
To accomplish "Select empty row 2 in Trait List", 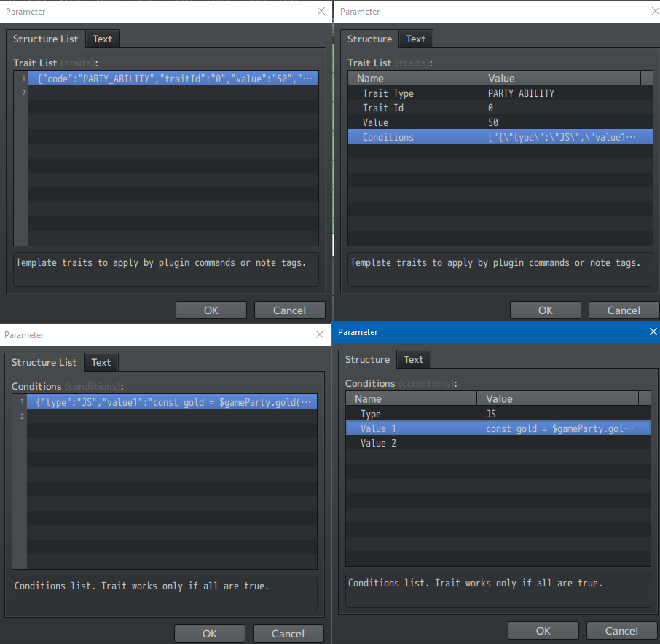I will click(173, 93).
